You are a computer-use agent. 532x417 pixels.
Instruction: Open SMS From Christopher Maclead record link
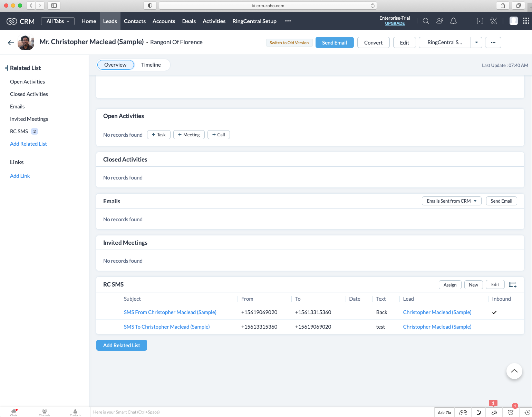pos(170,312)
